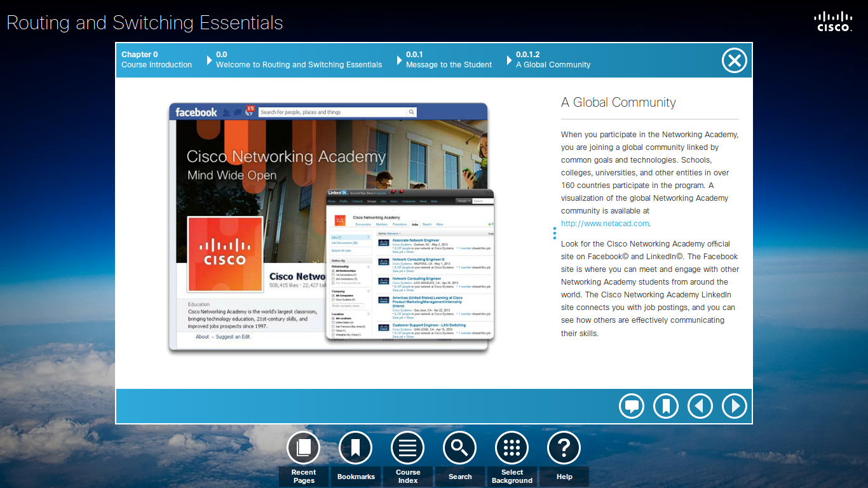This screenshot has height=488, width=868.
Task: Click the Search label button
Action: click(460, 477)
